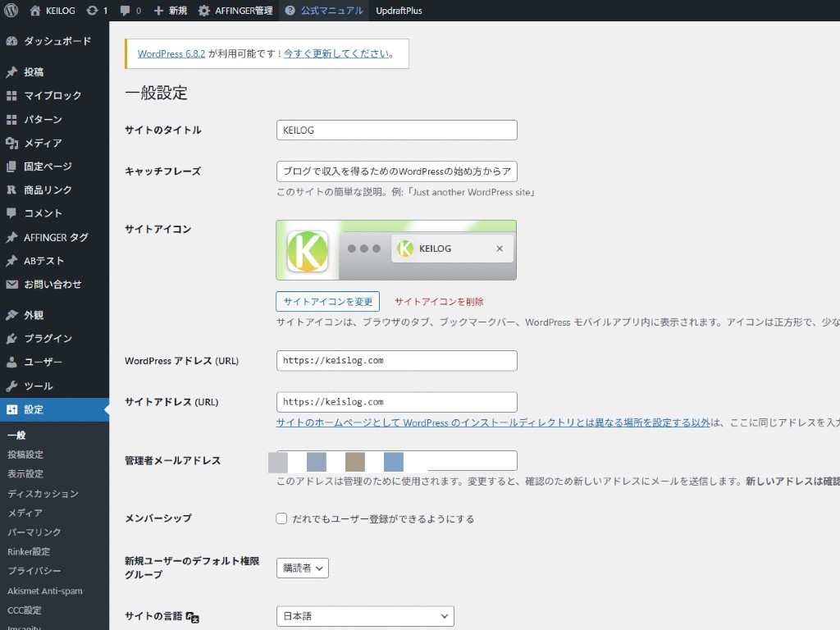This screenshot has width=840, height=630.
Task: Open 投稿設定 settings submenu
Action: coord(25,454)
